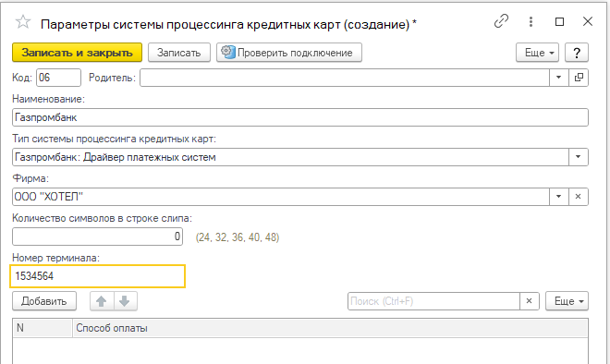The height and width of the screenshot is (364, 610).
Task: Click the Записать button
Action: point(179,53)
